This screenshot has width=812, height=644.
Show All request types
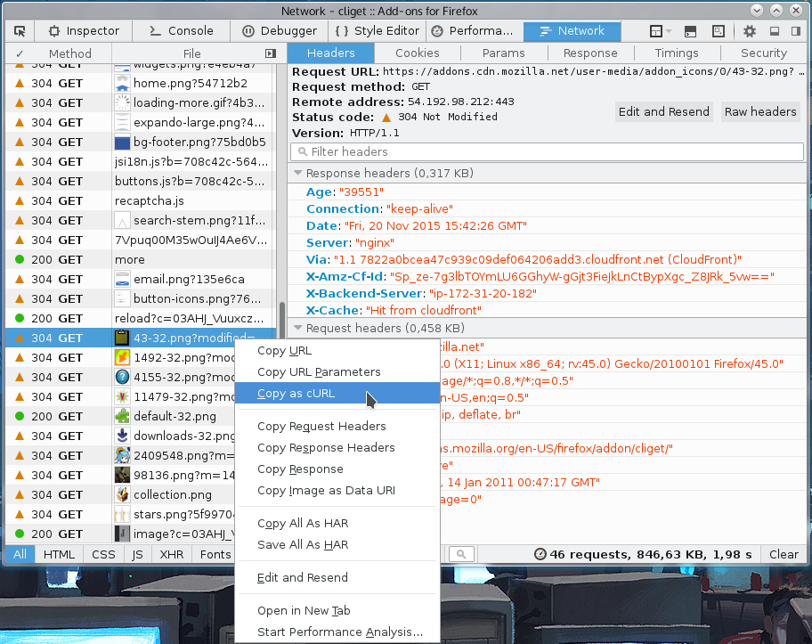[19, 553]
